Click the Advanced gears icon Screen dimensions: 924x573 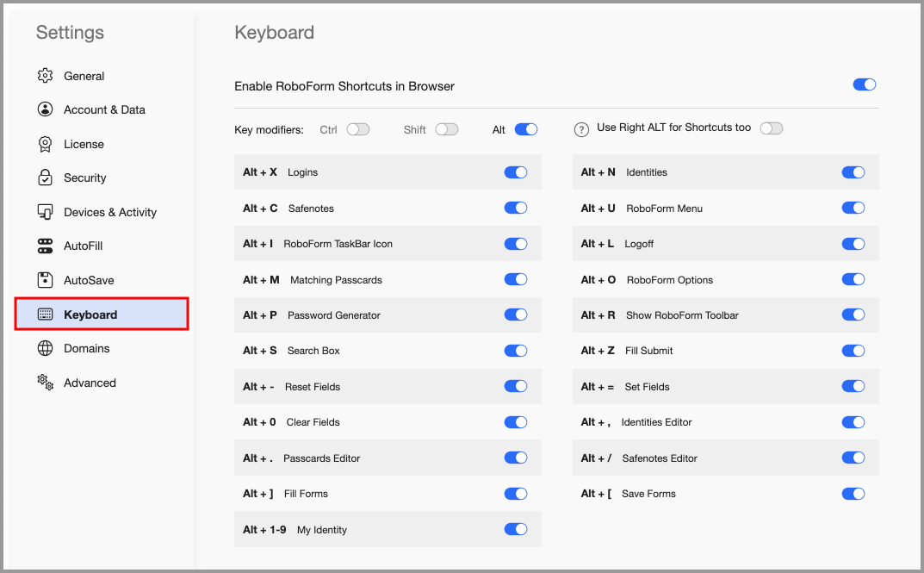click(x=45, y=383)
